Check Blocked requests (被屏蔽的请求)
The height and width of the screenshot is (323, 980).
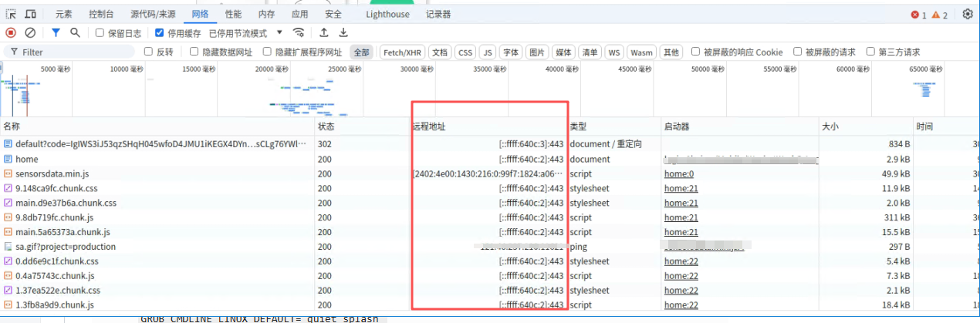[x=798, y=52]
